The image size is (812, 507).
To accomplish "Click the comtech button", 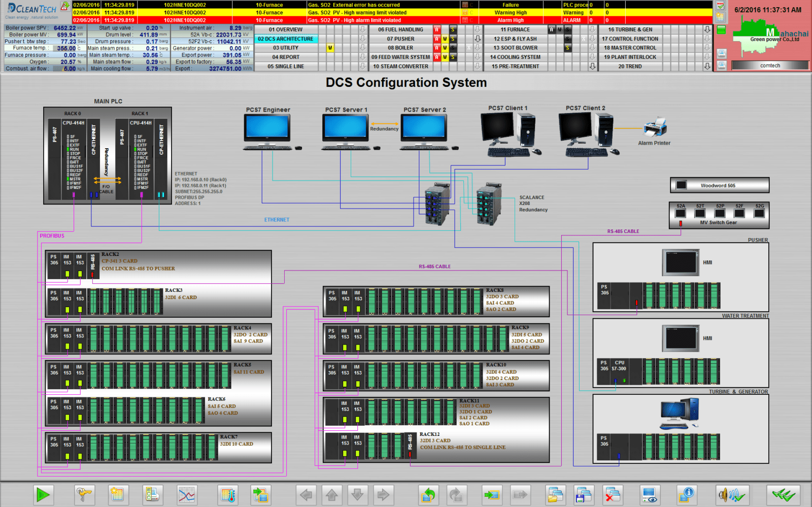I will (x=769, y=65).
